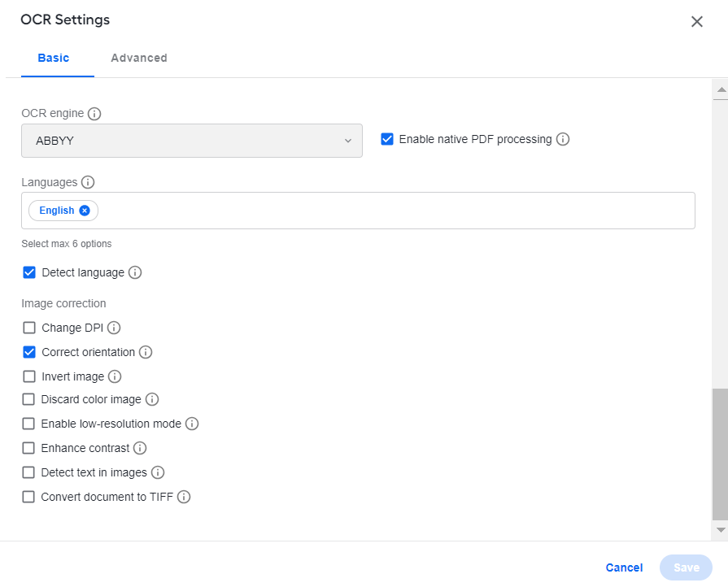Select the Basic tab
The width and height of the screenshot is (728, 587).
[54, 58]
